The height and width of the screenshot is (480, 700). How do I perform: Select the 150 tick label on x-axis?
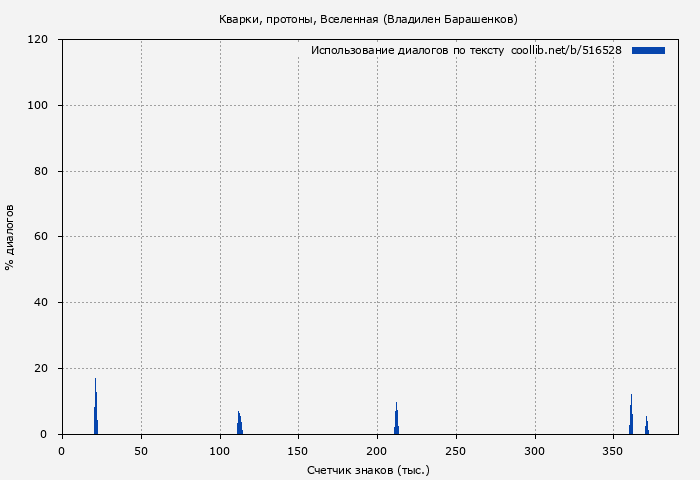pos(298,451)
